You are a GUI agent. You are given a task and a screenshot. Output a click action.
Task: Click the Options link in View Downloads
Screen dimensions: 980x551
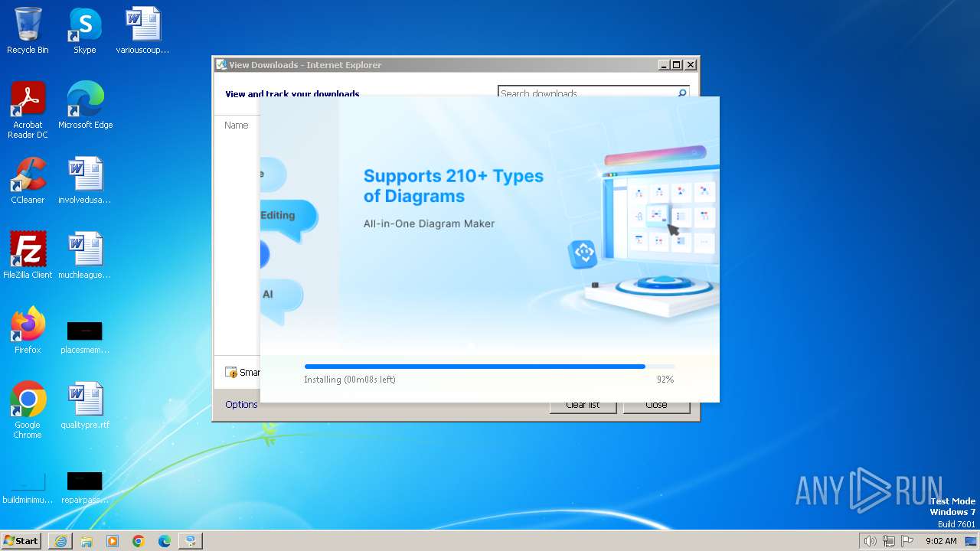pos(241,405)
